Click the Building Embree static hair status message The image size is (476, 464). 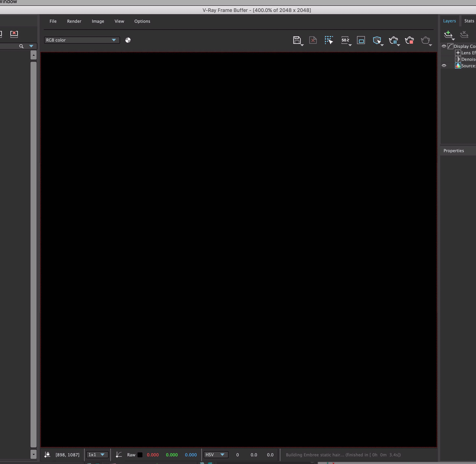(x=343, y=455)
